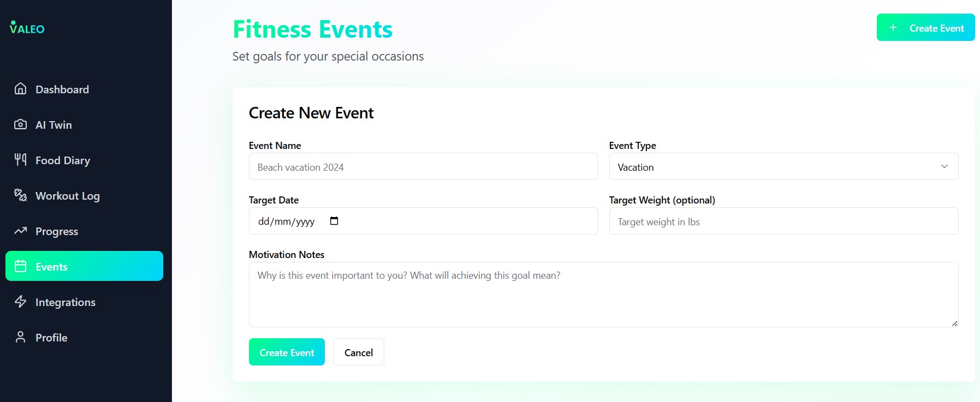980x402 pixels.
Task: Navigate to the Integrations page
Action: click(x=65, y=302)
